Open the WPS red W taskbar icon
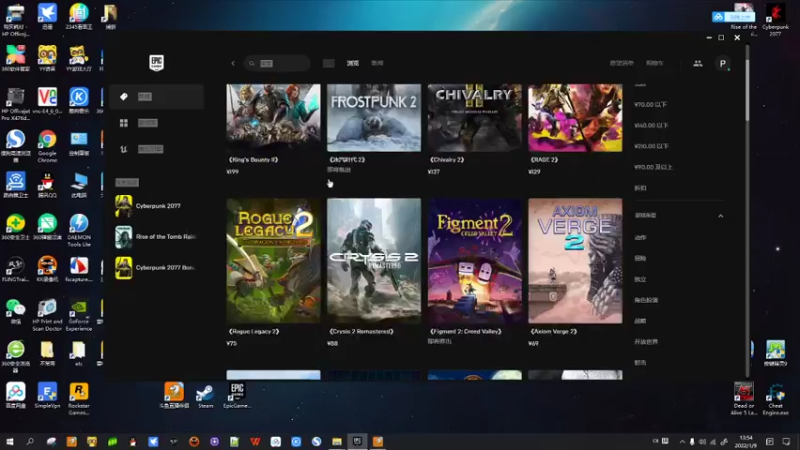This screenshot has width=800, height=450. 255,441
